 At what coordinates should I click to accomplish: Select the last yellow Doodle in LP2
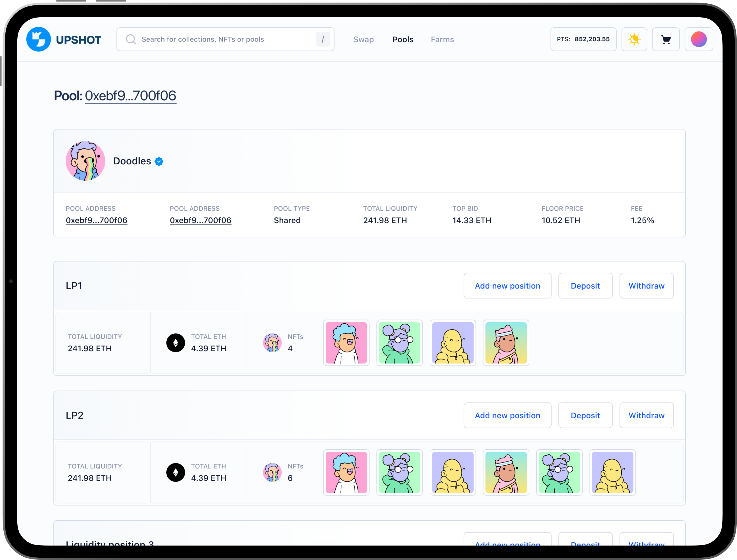tap(612, 472)
